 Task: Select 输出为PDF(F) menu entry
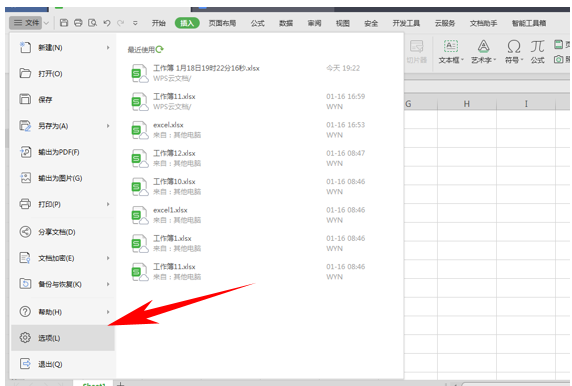[x=63, y=152]
